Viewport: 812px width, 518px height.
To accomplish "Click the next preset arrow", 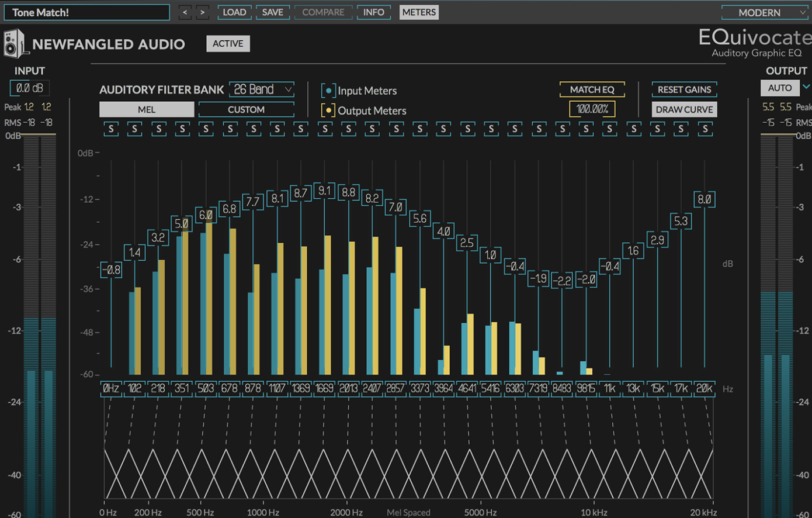I will [202, 12].
